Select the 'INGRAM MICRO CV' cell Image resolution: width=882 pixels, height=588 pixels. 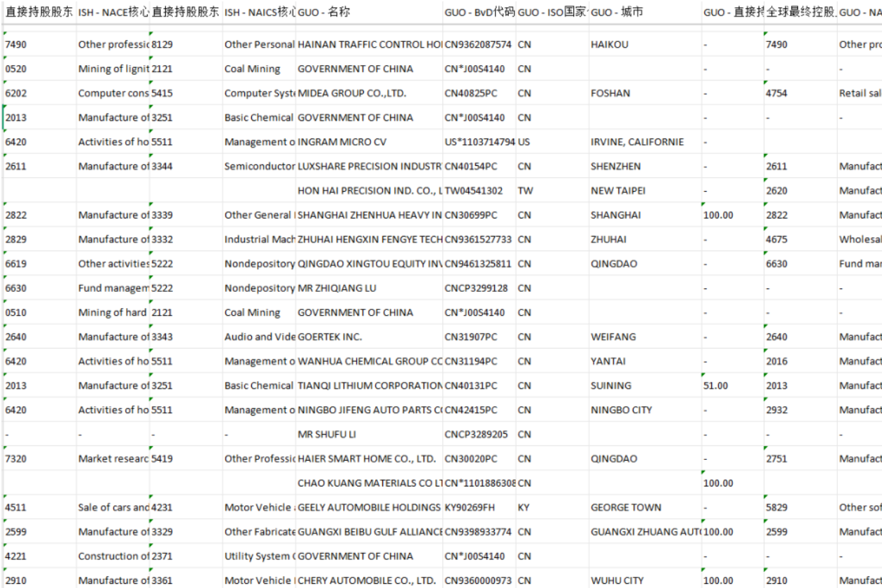[x=369, y=142]
